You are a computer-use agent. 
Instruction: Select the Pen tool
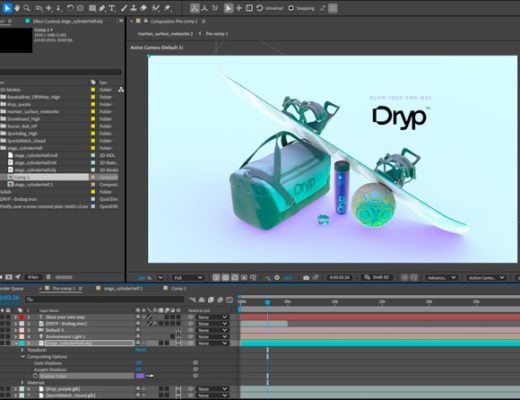(102, 8)
